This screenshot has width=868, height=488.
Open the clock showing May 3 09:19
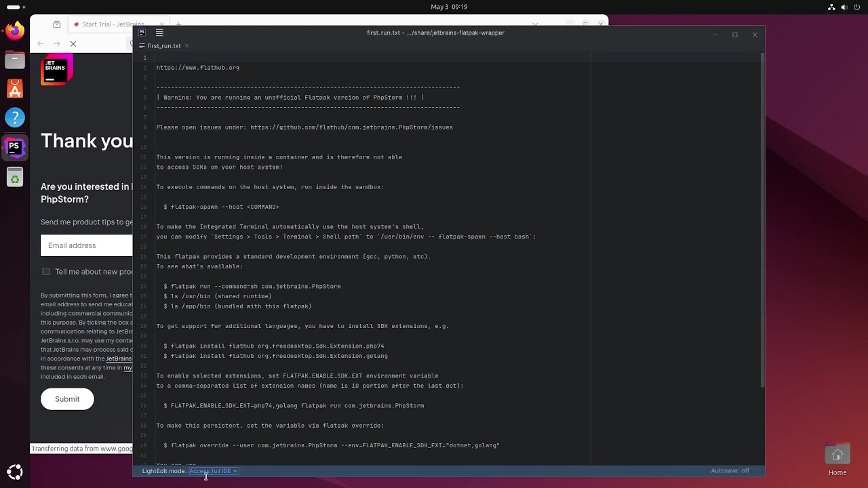point(449,7)
